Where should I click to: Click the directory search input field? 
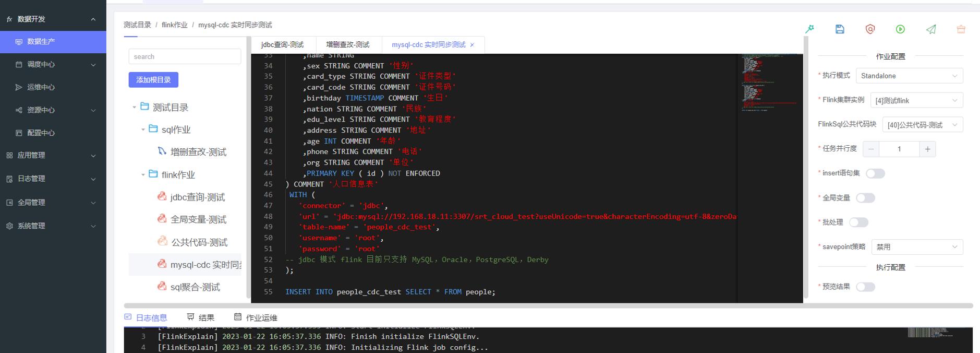tap(185, 56)
